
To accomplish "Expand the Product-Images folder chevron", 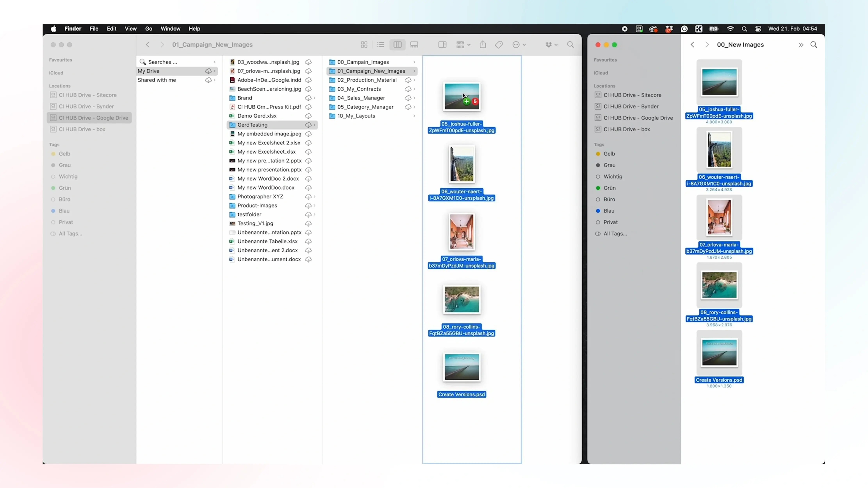I will point(314,206).
